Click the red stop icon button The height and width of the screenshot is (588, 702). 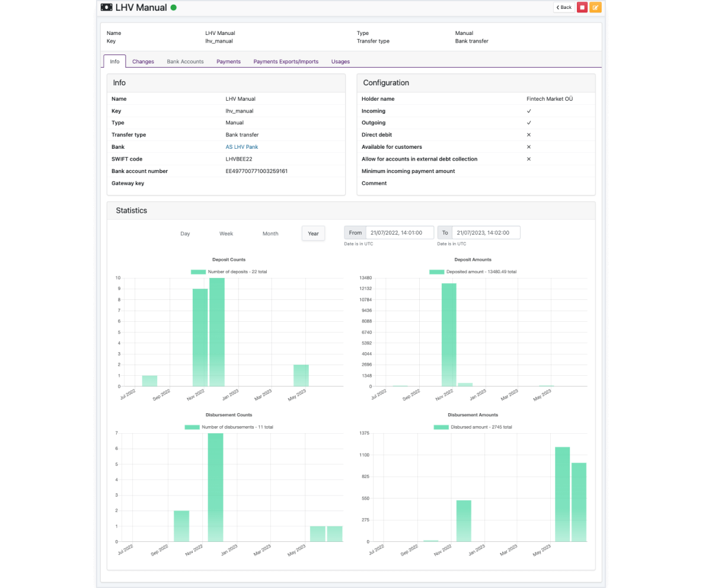tap(582, 7)
